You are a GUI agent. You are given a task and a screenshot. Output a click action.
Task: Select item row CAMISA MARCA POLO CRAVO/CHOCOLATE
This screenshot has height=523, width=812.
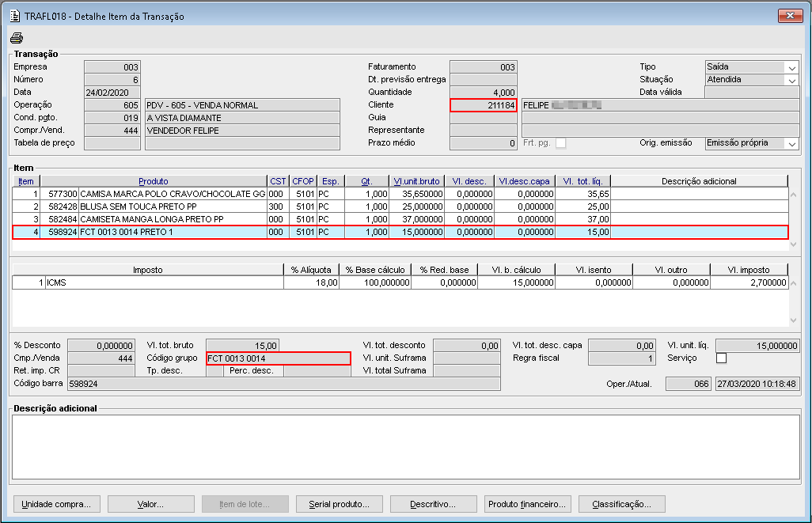173,193
